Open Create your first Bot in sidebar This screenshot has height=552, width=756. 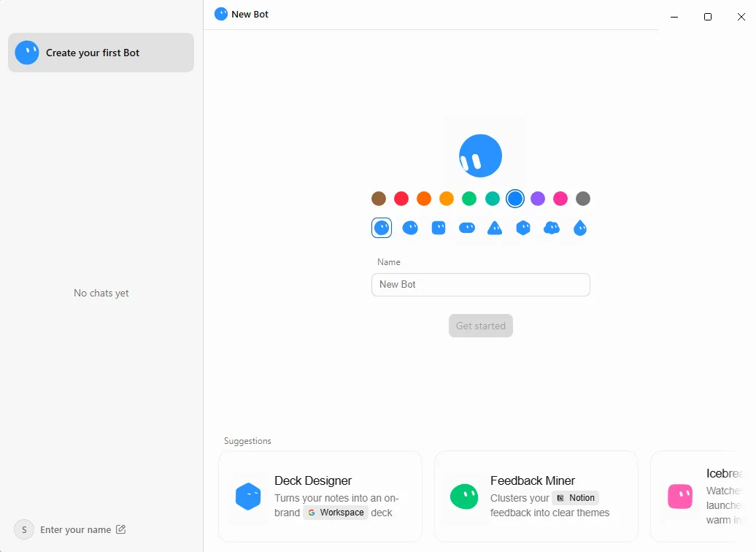(101, 53)
